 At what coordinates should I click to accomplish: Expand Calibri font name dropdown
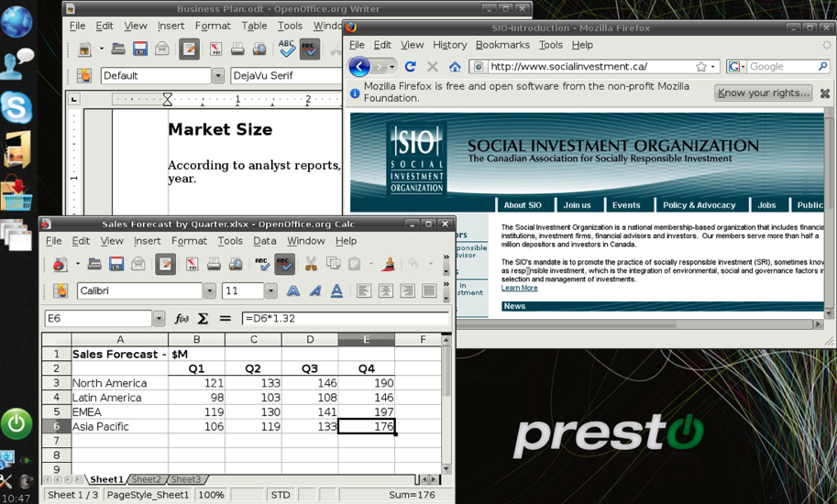click(x=210, y=290)
